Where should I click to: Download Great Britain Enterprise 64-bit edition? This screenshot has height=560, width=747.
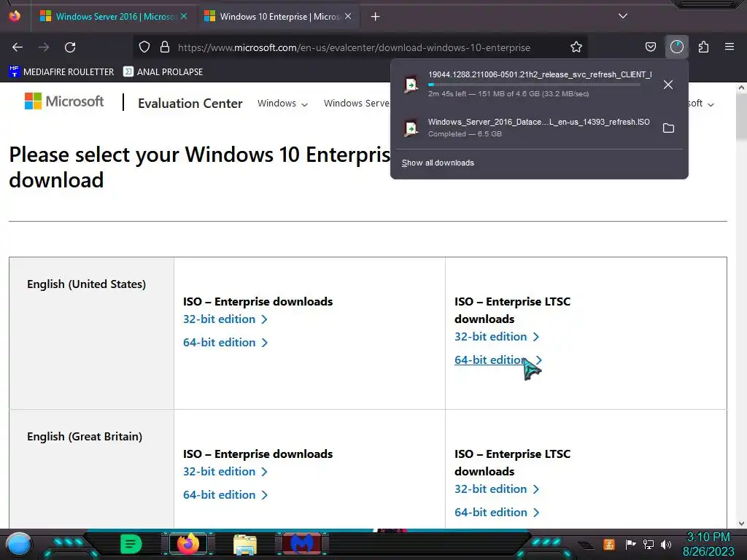coord(225,495)
